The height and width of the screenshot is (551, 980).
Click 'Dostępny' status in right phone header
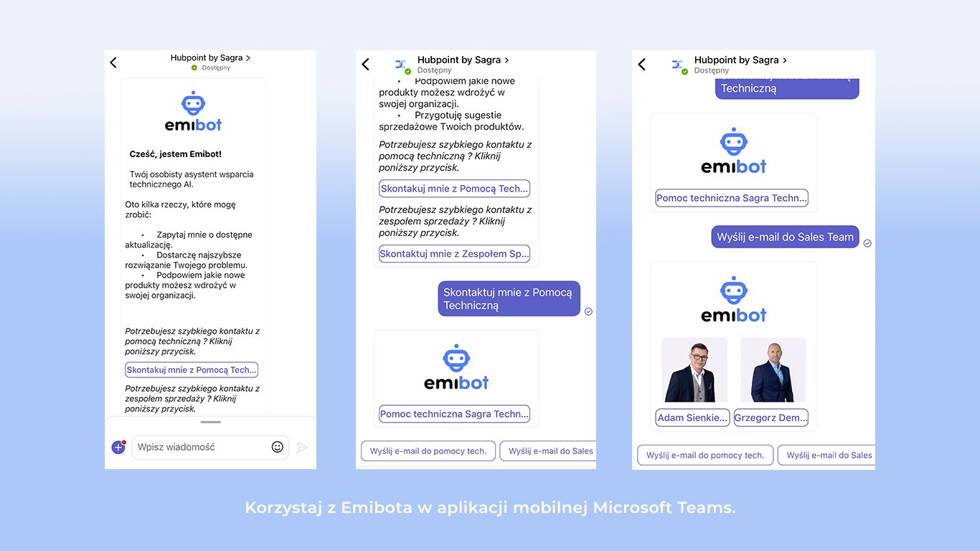pyautogui.click(x=712, y=70)
